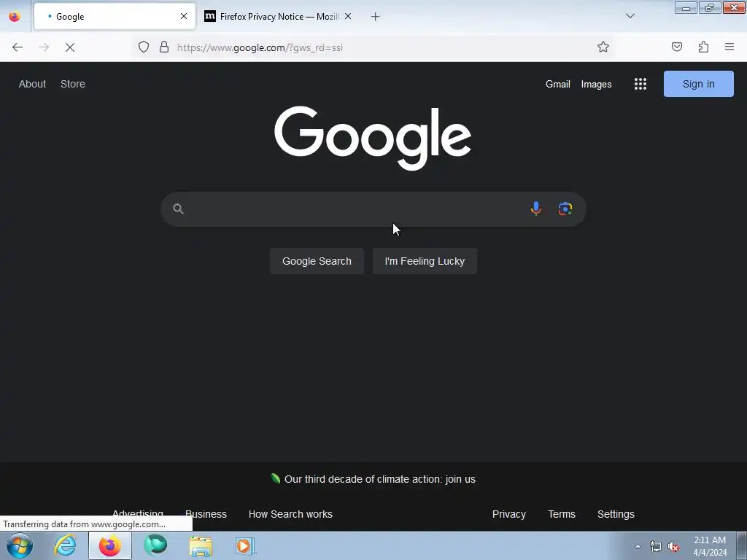Click the Google logo
The image size is (747, 560).
coord(373,138)
